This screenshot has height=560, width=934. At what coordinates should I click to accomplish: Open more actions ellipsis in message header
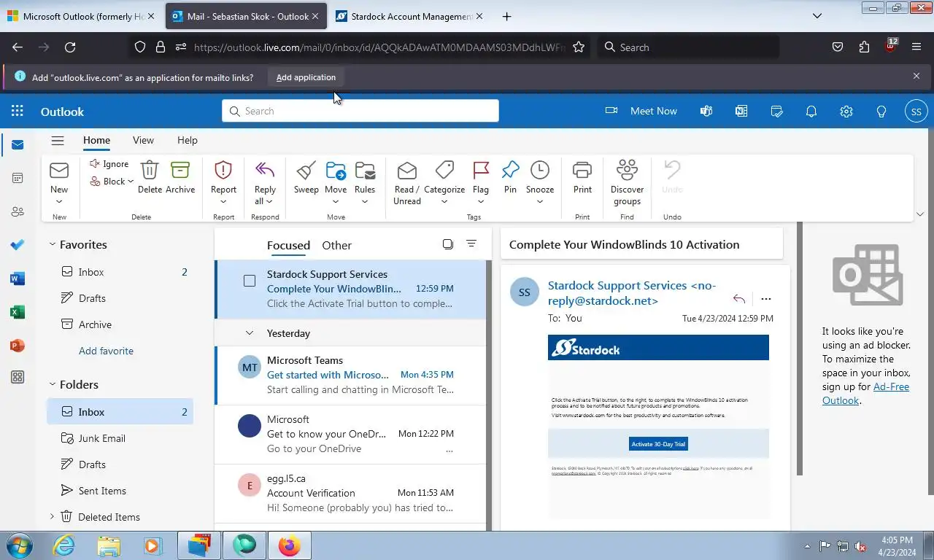pos(765,298)
